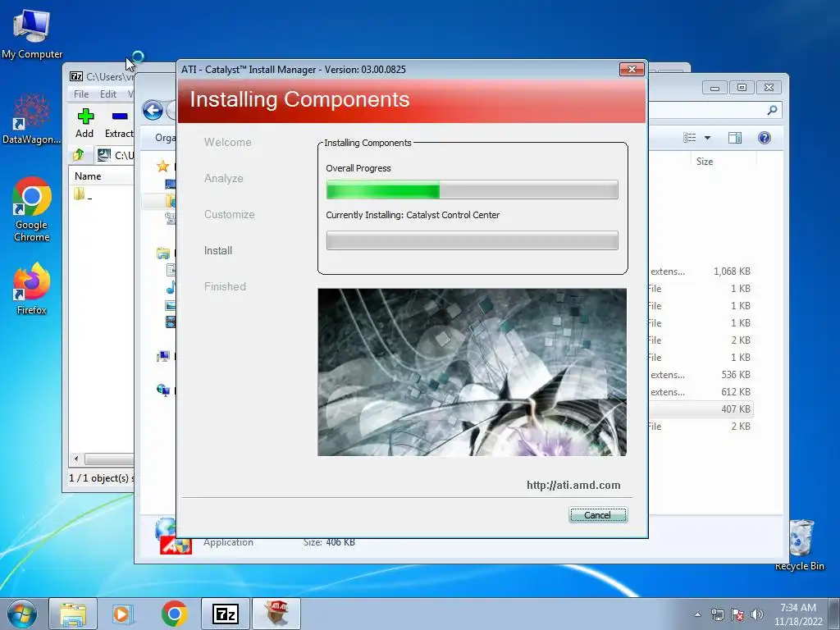The image size is (840, 630).
Task: Open the ati.amd.com link
Action: 573,486
